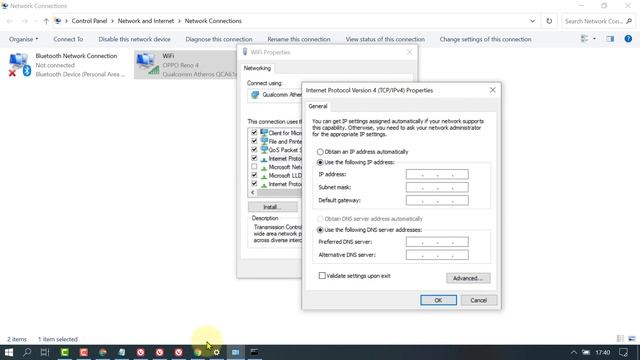The image size is (640, 360).
Task: Open the Advanced TCP/IP settings button
Action: pos(468,278)
